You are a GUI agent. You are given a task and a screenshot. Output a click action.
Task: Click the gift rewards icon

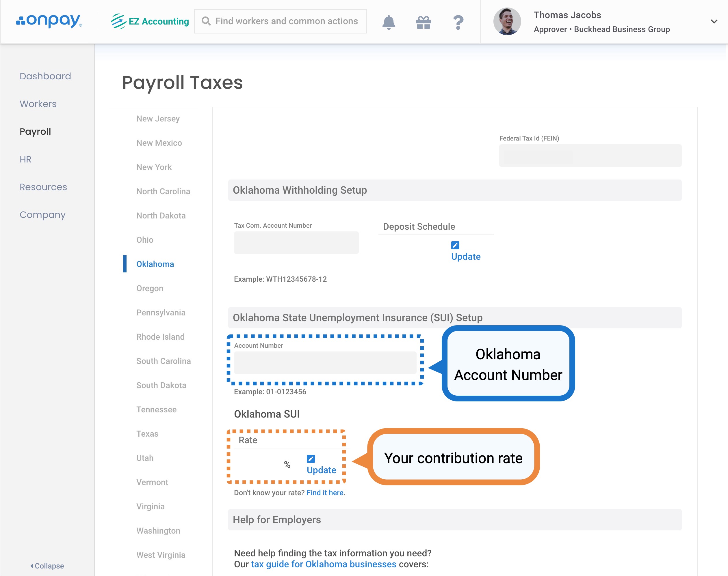[x=423, y=22]
